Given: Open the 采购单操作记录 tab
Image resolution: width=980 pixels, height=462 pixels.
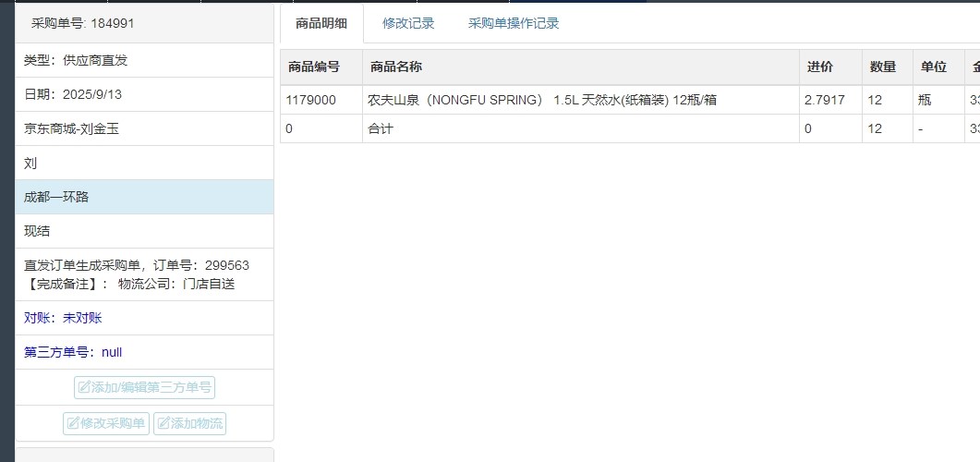Looking at the screenshot, I should [x=514, y=23].
